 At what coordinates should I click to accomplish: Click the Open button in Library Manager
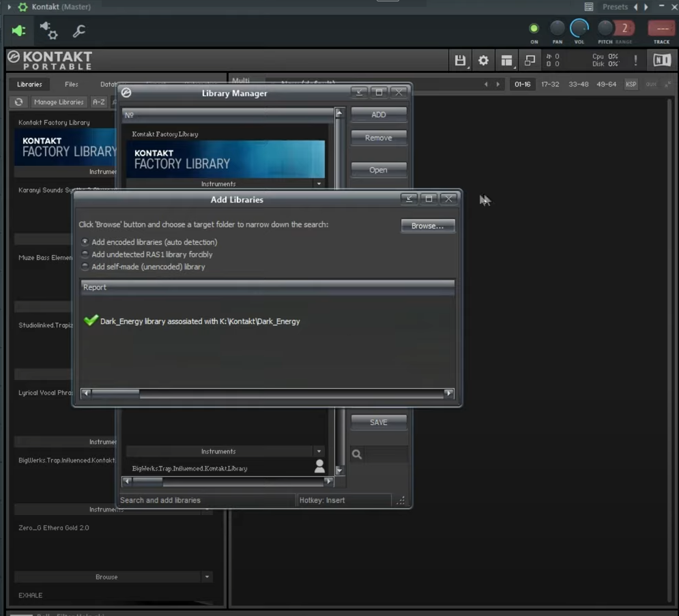click(379, 170)
